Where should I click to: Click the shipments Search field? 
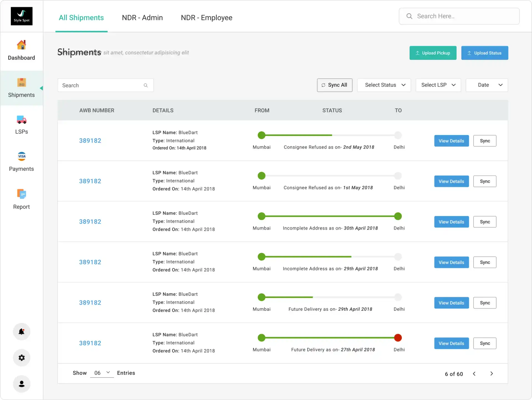(106, 85)
